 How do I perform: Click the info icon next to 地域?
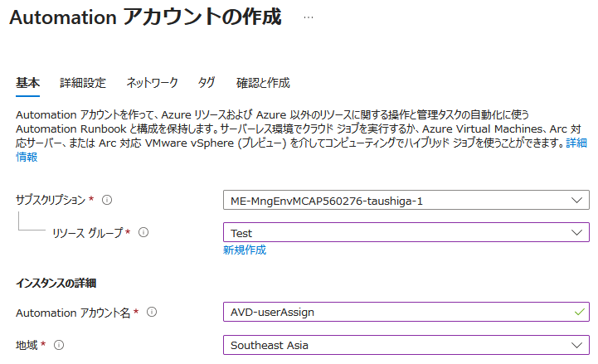[x=59, y=344]
